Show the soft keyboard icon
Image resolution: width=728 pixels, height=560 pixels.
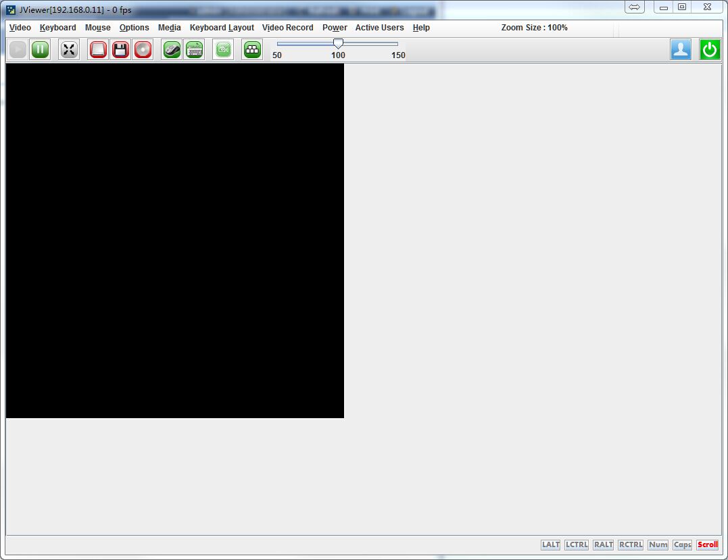pyautogui.click(x=195, y=49)
